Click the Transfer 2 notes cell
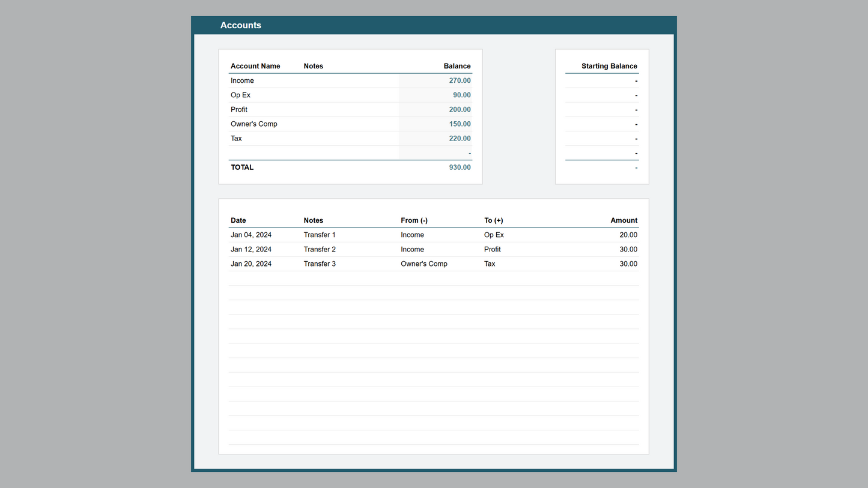868x488 pixels. coord(320,249)
